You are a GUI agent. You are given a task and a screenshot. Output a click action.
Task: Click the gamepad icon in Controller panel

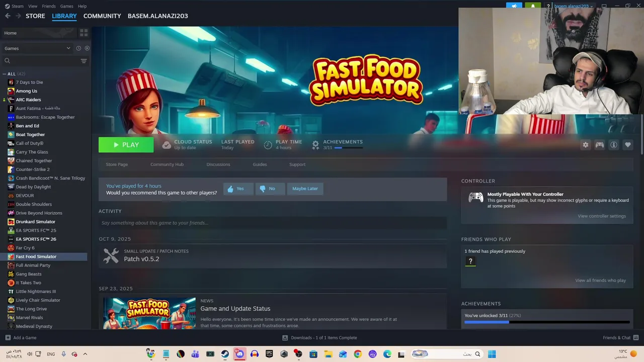coord(475,198)
